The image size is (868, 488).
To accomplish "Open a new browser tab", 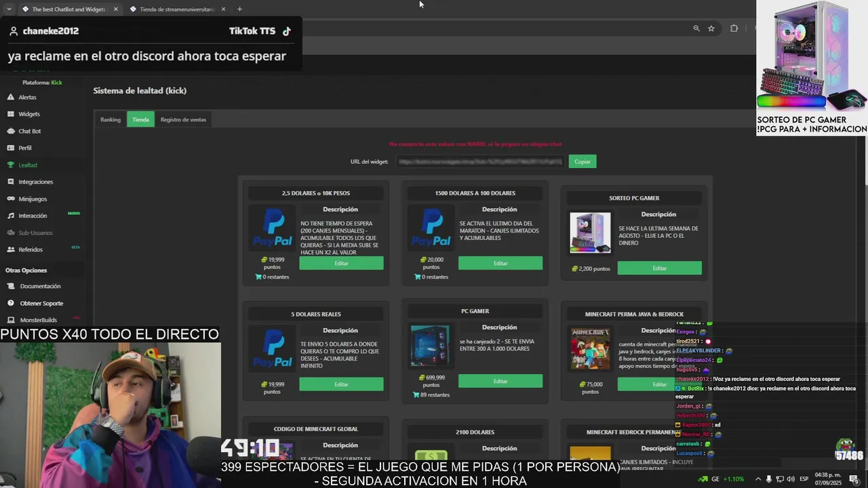I will pos(239,9).
